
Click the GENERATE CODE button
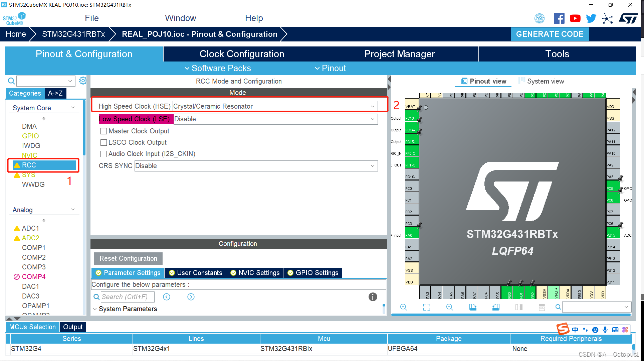[x=550, y=34]
